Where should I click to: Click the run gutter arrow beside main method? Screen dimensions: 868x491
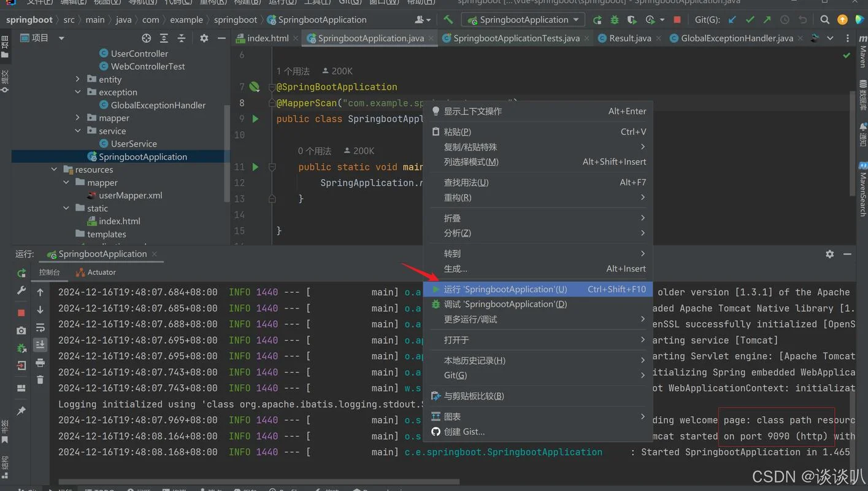pos(255,167)
